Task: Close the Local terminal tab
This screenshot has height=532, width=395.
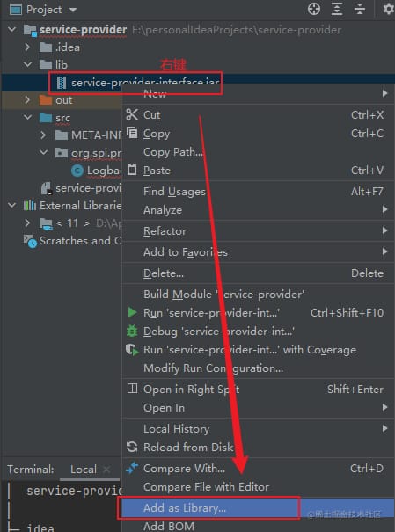Action: pyautogui.click(x=106, y=470)
